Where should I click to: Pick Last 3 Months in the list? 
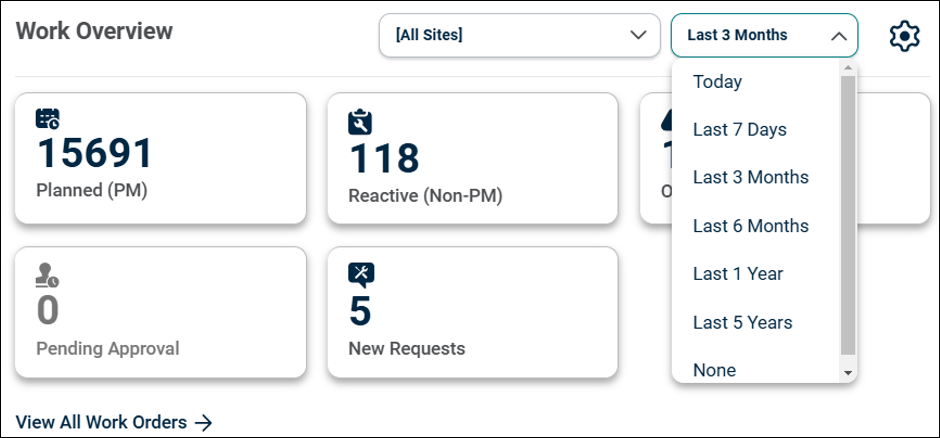pyautogui.click(x=750, y=178)
